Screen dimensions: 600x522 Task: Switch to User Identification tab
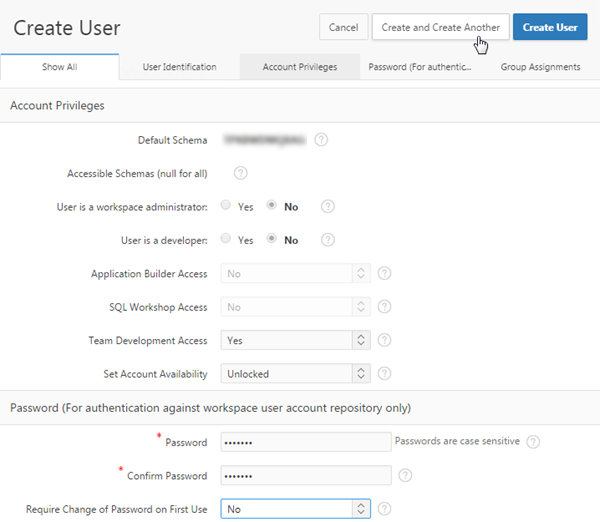pyautogui.click(x=180, y=67)
